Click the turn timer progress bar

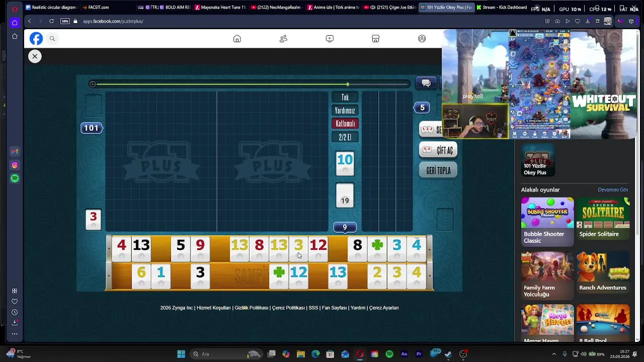point(251,84)
